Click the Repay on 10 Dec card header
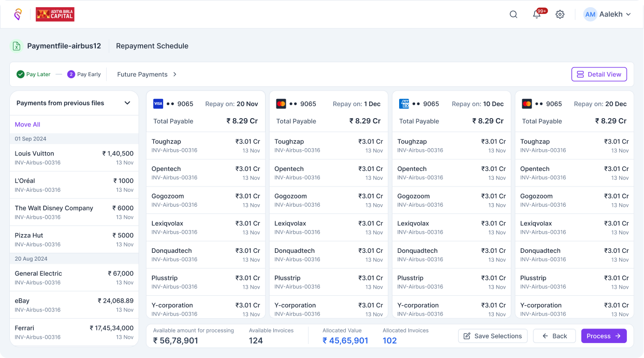This screenshot has width=644, height=358. [x=451, y=111]
